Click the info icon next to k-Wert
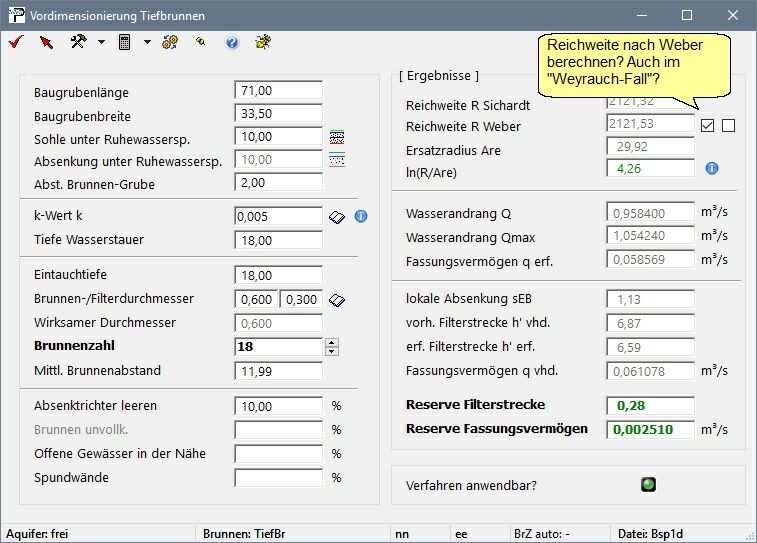 361,216
